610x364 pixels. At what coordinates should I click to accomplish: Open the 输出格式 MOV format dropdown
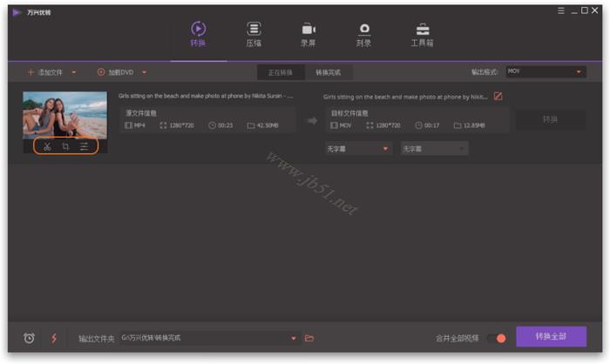click(546, 71)
